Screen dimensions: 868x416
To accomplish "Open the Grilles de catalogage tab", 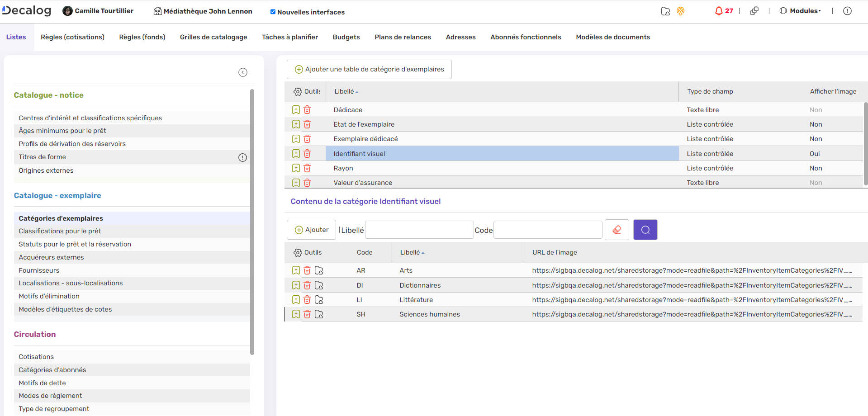I will pos(213,37).
